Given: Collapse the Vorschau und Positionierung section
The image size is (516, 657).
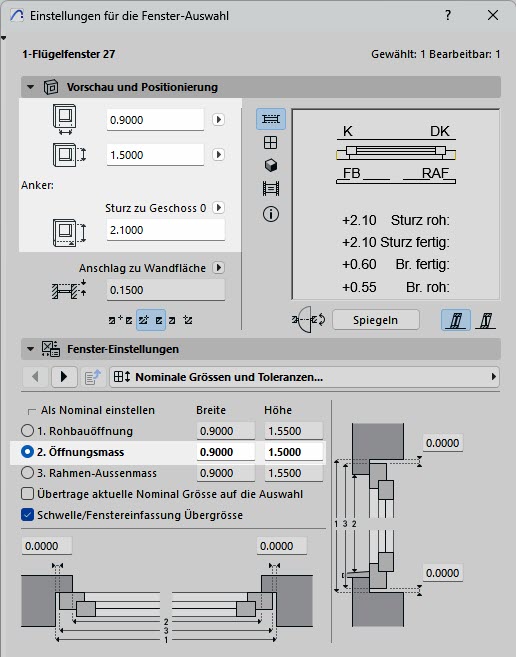Looking at the screenshot, I should tap(30, 87).
